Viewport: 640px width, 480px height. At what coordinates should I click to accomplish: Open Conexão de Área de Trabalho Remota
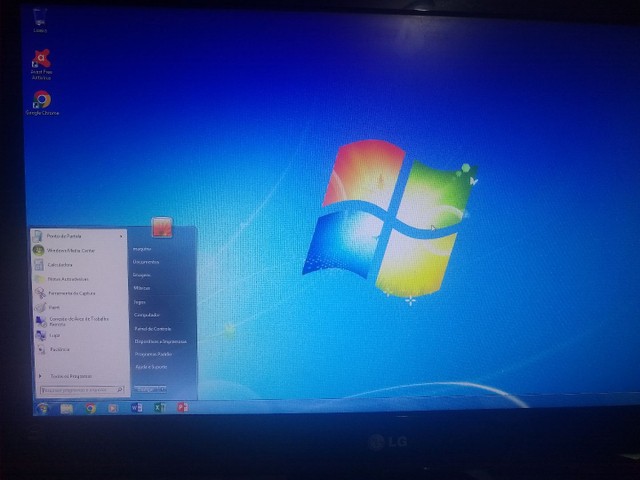79,321
